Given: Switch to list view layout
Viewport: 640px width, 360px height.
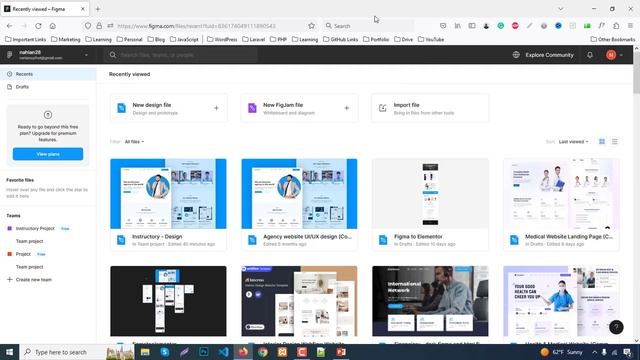Looking at the screenshot, I should point(615,142).
